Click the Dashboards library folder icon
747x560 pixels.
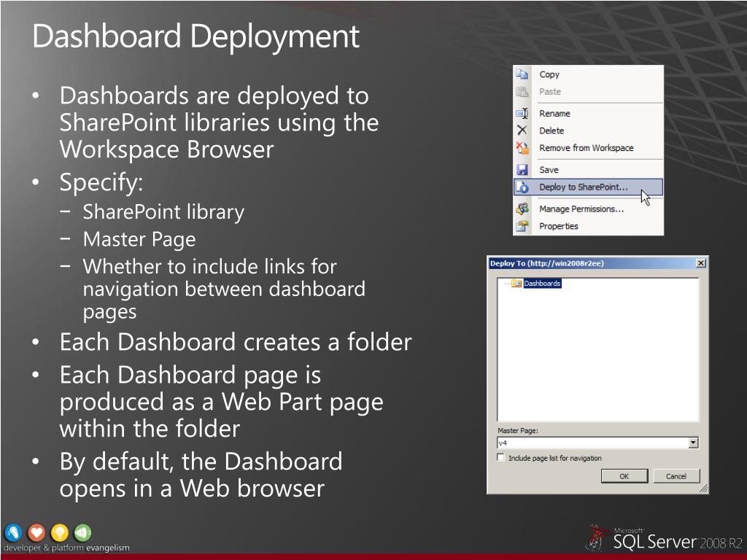tap(516, 284)
